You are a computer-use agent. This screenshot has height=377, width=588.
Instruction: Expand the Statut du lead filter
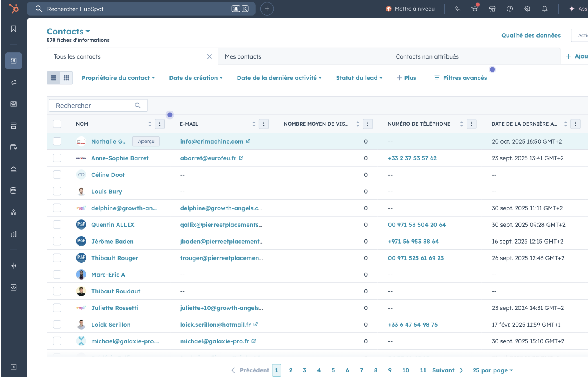tap(359, 77)
